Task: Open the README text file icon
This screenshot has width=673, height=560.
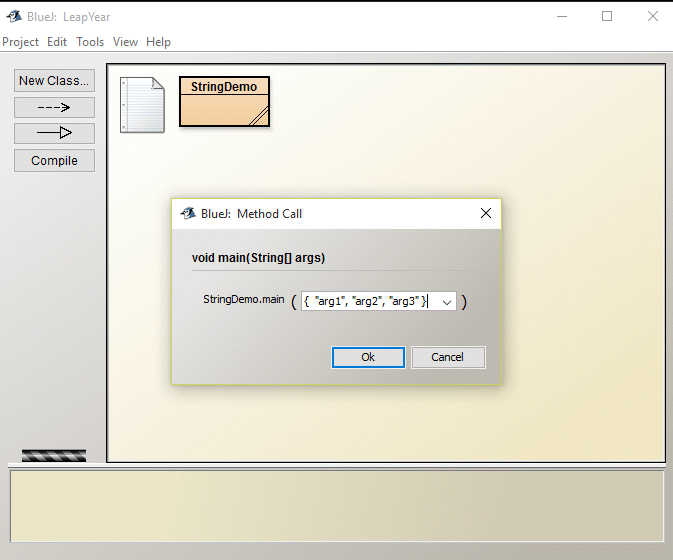Action: pyautogui.click(x=141, y=105)
